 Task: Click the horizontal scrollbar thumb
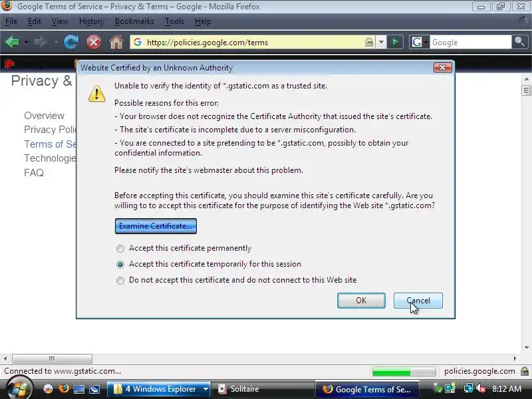52,358
